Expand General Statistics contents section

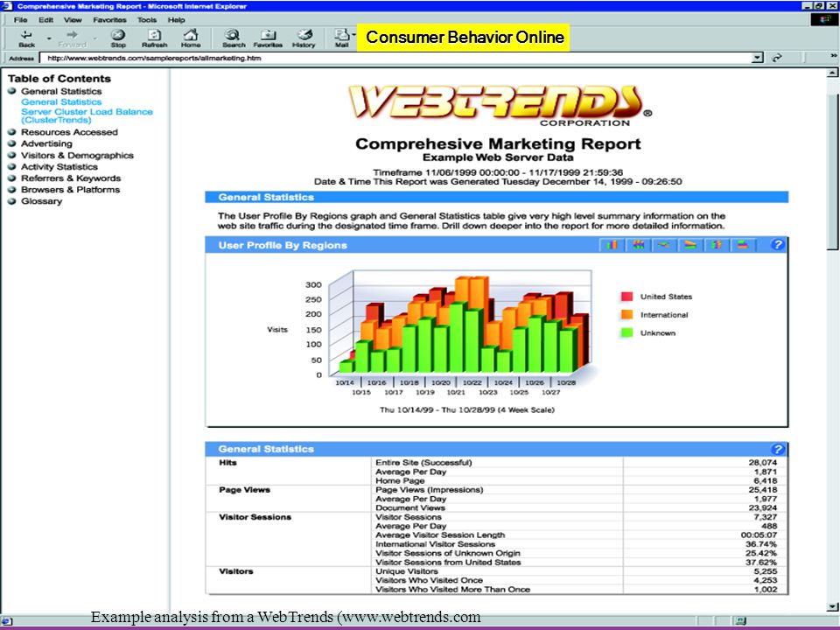(x=61, y=91)
